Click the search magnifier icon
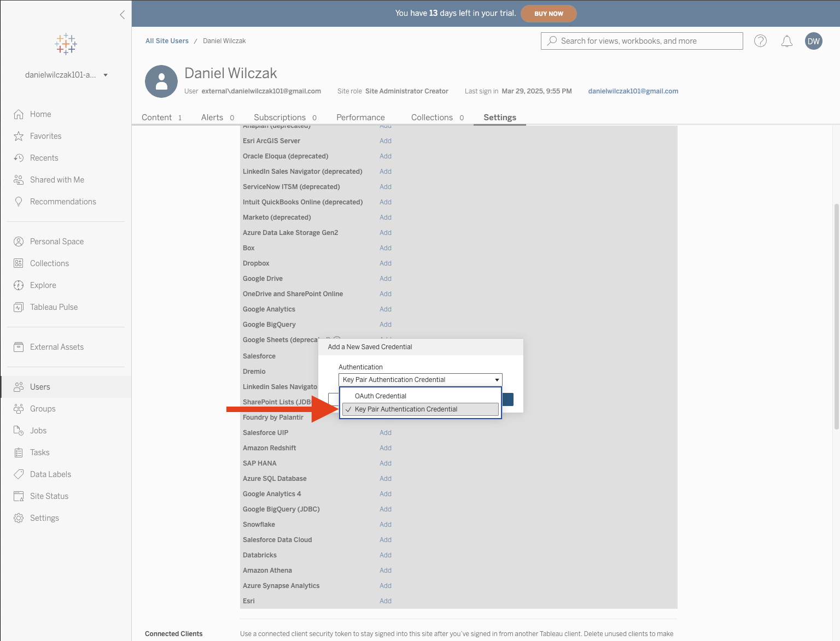The width and height of the screenshot is (840, 641). tap(552, 40)
